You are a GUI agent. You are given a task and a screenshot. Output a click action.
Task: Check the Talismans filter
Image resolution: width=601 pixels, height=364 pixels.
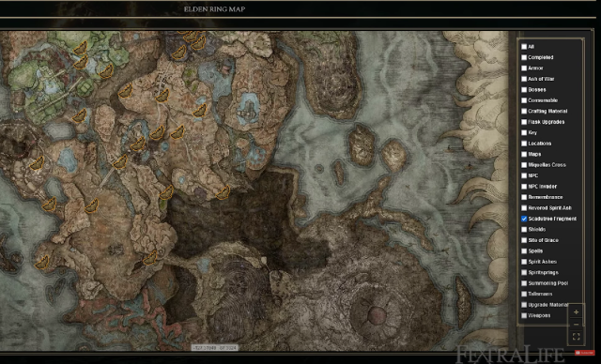coord(524,294)
